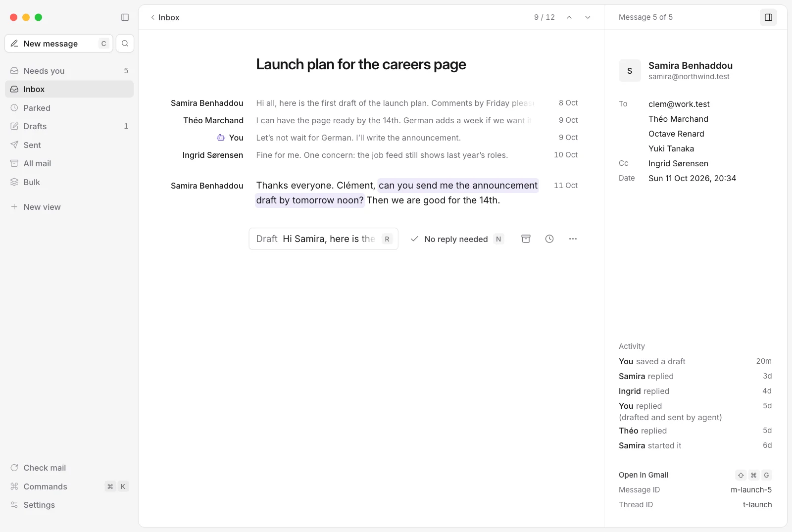The width and height of the screenshot is (792, 532).
Task: Open the three-dot more actions menu
Action: click(x=573, y=239)
